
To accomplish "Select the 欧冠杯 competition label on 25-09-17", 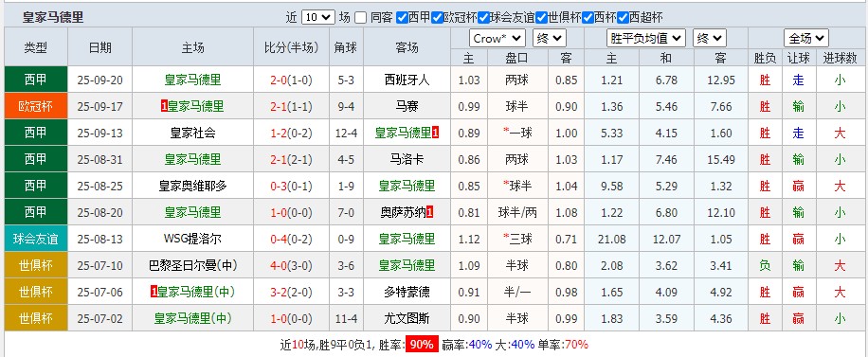I will (36, 106).
